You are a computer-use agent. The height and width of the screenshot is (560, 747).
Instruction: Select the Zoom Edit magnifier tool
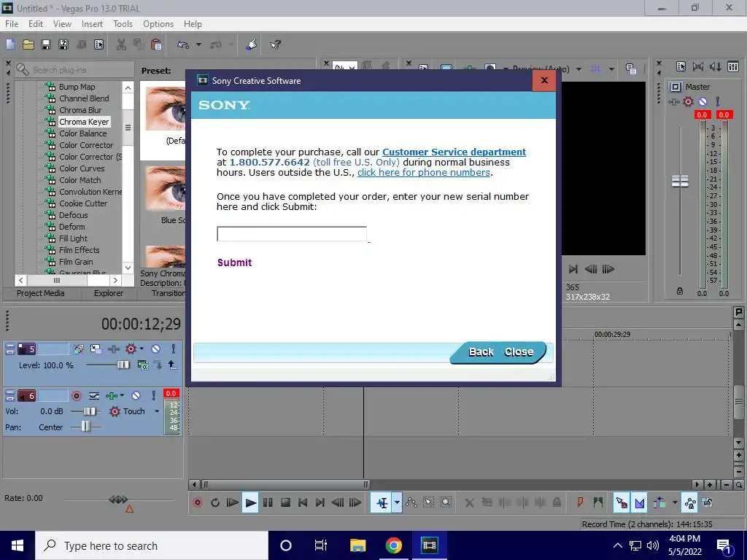tap(446, 502)
